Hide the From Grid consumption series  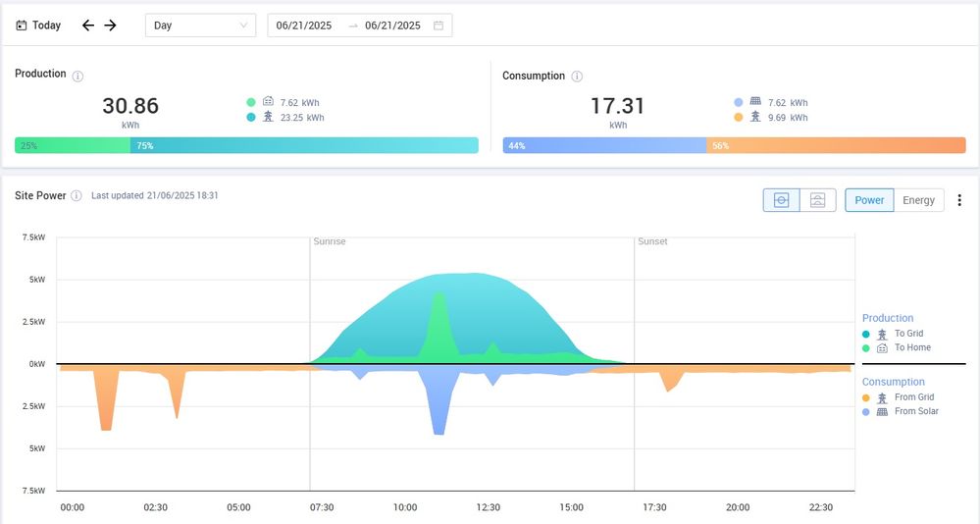click(x=914, y=397)
